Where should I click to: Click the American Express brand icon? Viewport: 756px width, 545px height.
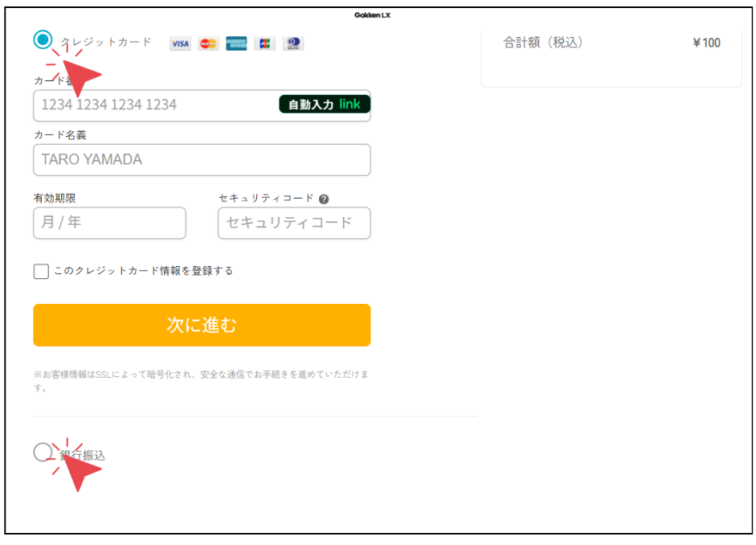click(x=236, y=43)
